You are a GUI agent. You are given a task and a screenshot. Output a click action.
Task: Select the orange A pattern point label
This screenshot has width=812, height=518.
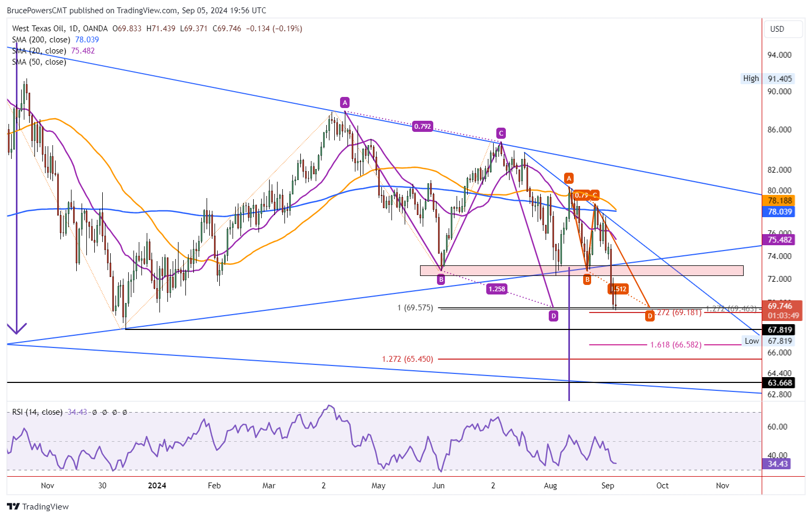coord(569,177)
